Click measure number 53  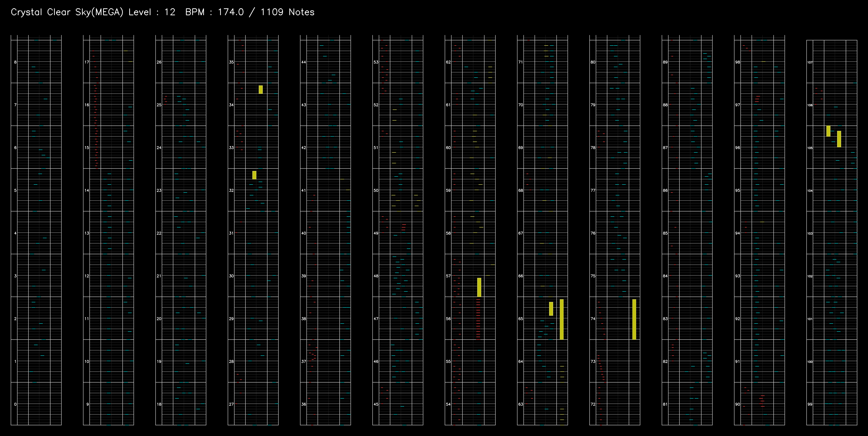click(376, 62)
